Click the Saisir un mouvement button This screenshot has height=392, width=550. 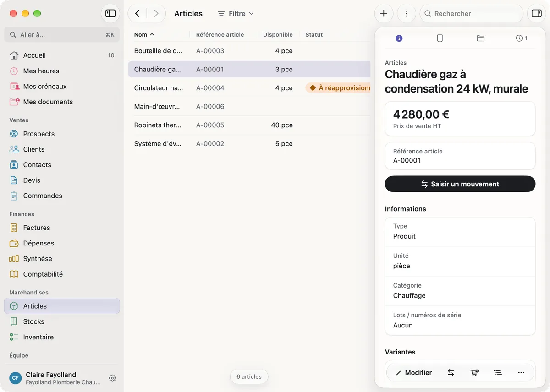pos(460,184)
